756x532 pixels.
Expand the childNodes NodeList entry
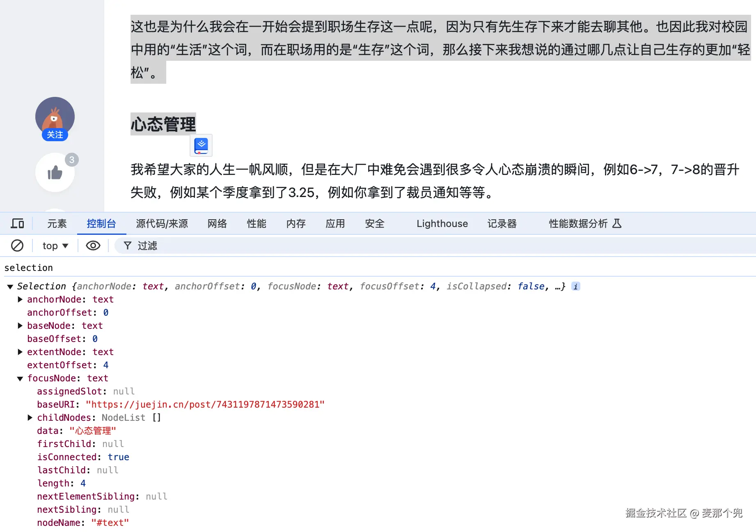[x=30, y=417]
